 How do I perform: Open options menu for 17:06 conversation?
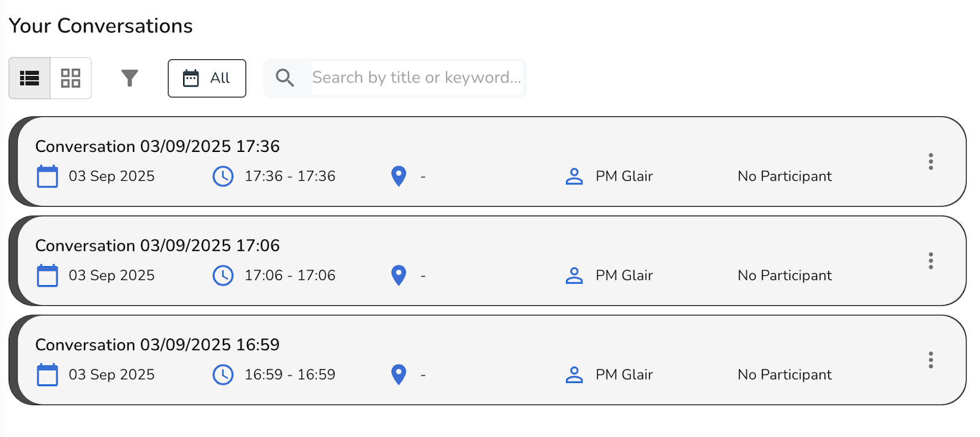pos(930,260)
